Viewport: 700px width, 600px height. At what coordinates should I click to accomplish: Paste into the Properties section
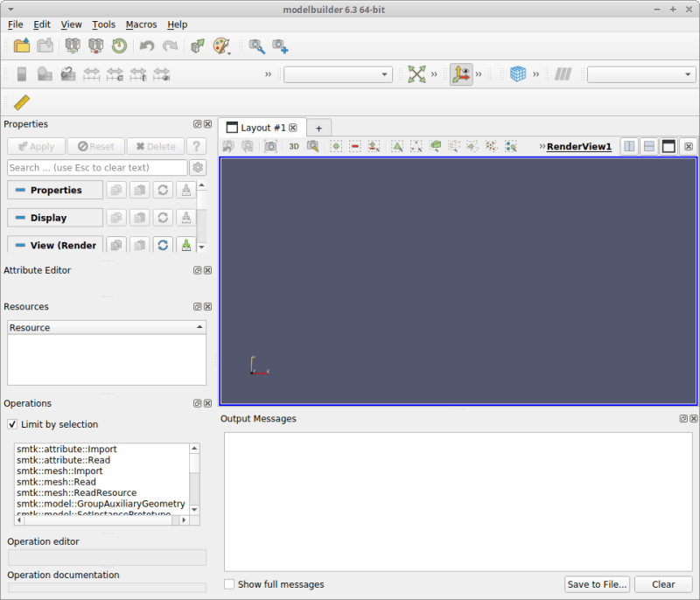click(140, 190)
